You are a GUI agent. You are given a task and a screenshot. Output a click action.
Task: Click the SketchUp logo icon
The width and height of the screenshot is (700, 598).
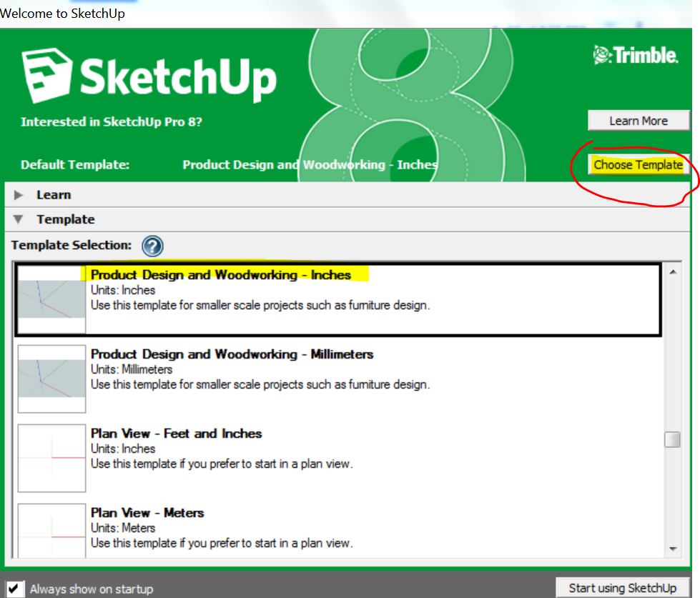tap(47, 75)
